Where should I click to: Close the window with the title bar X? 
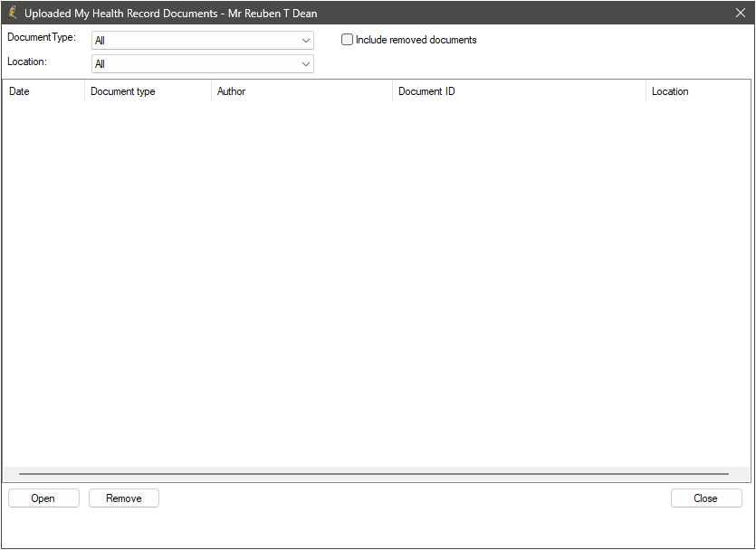(x=741, y=13)
